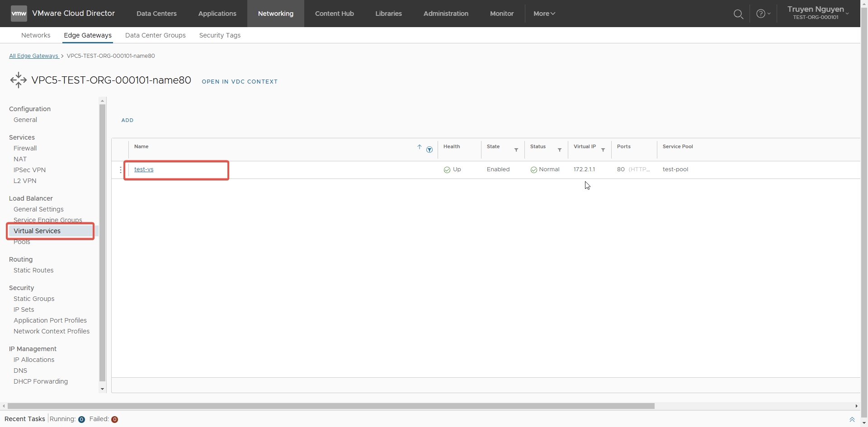Screen dimensions: 868x427
Task: Open the Applications top menu
Action: pos(217,14)
